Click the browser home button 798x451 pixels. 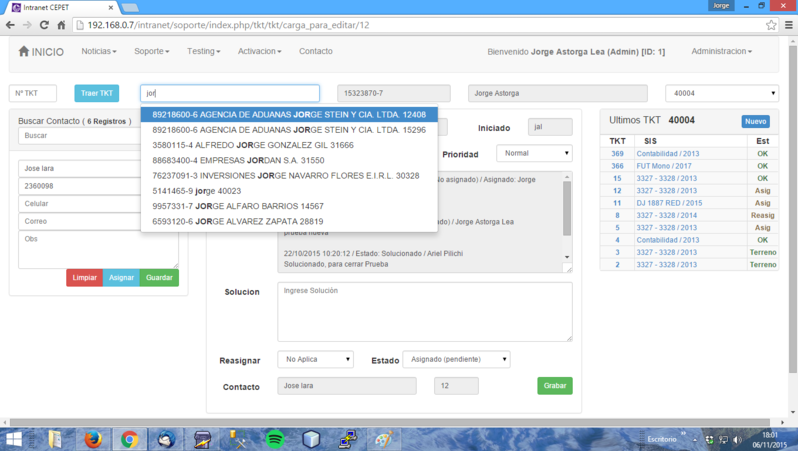click(61, 25)
